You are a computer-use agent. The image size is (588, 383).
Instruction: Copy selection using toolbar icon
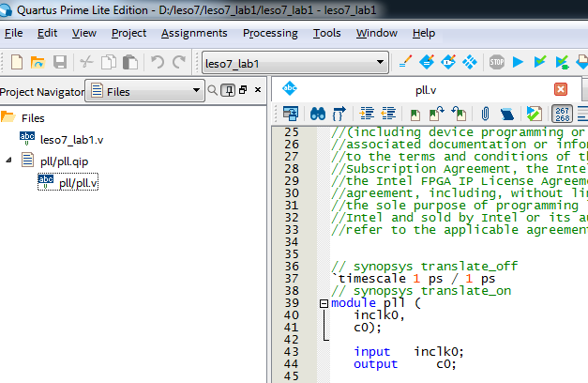click(x=109, y=62)
